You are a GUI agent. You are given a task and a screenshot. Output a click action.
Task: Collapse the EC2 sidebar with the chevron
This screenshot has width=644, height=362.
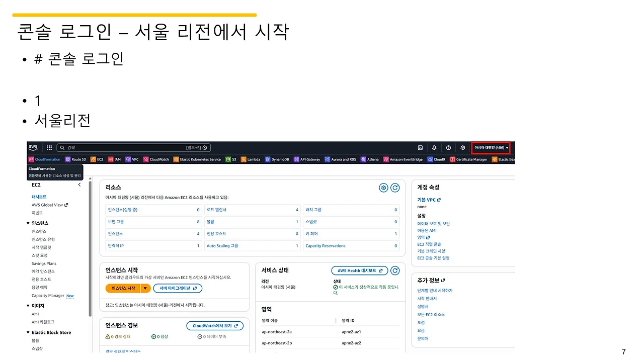tap(78, 185)
